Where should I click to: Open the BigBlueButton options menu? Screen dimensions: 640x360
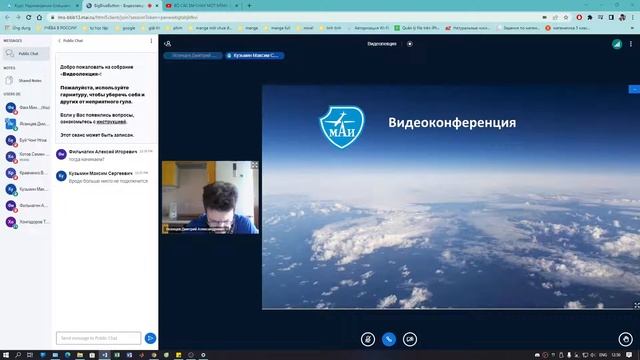coord(631,44)
